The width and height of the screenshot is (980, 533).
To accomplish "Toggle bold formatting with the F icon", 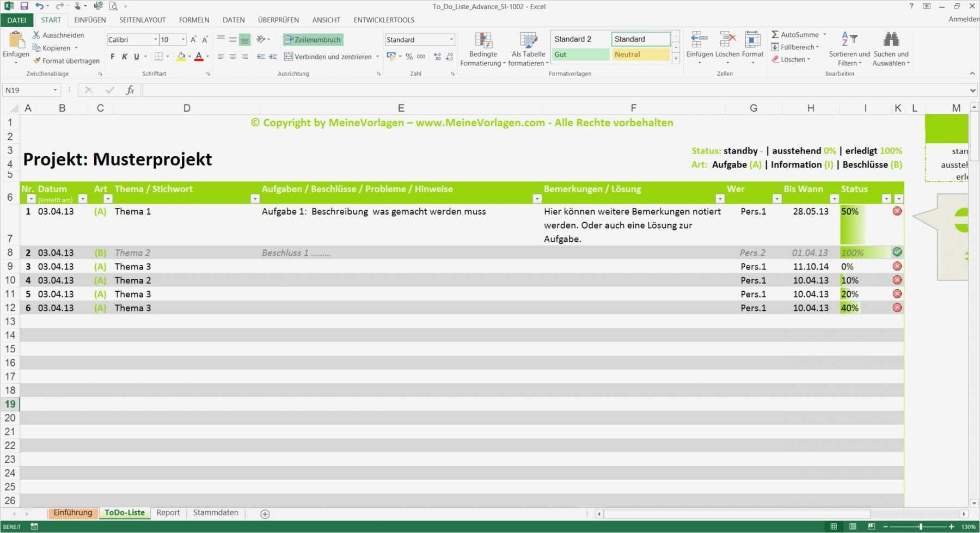I will coord(112,56).
